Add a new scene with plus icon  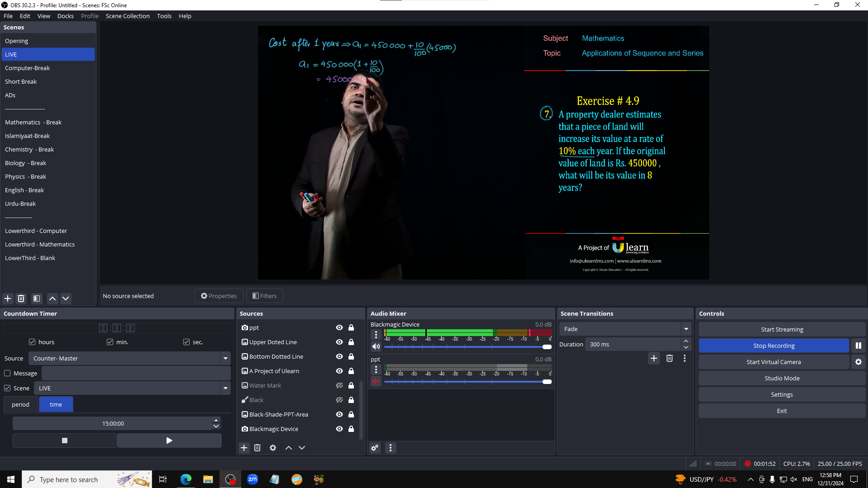click(x=8, y=298)
